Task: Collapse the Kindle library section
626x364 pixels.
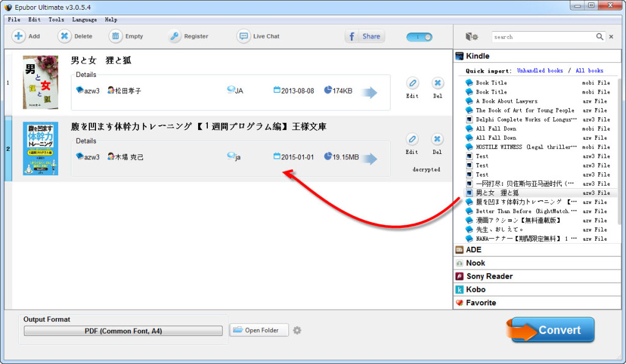Action: click(x=537, y=56)
